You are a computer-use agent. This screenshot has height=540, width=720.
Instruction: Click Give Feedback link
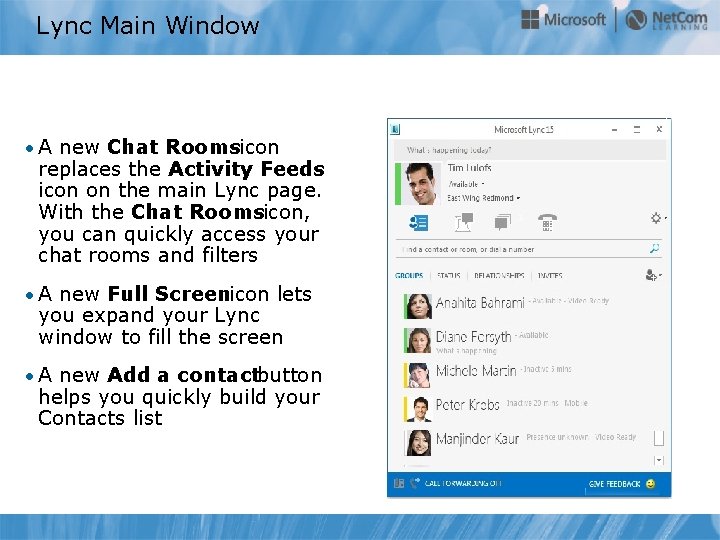pos(614,484)
